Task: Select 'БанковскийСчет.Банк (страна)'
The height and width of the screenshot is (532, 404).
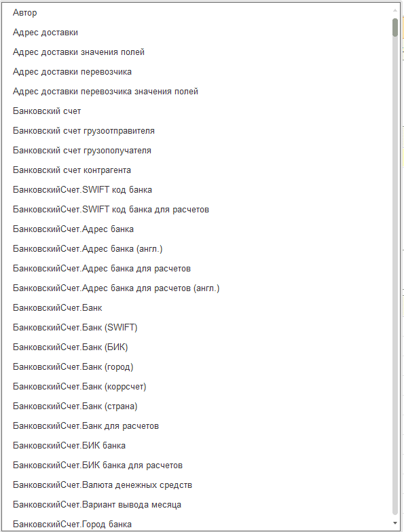Action: (197, 406)
